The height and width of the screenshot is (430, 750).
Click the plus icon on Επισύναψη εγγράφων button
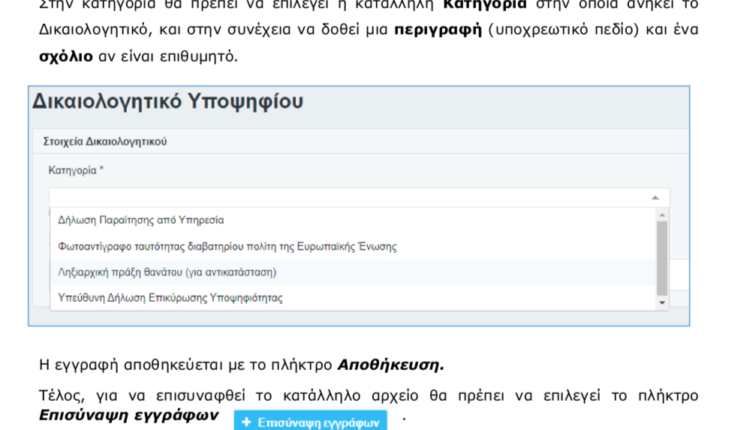pyautogui.click(x=247, y=423)
